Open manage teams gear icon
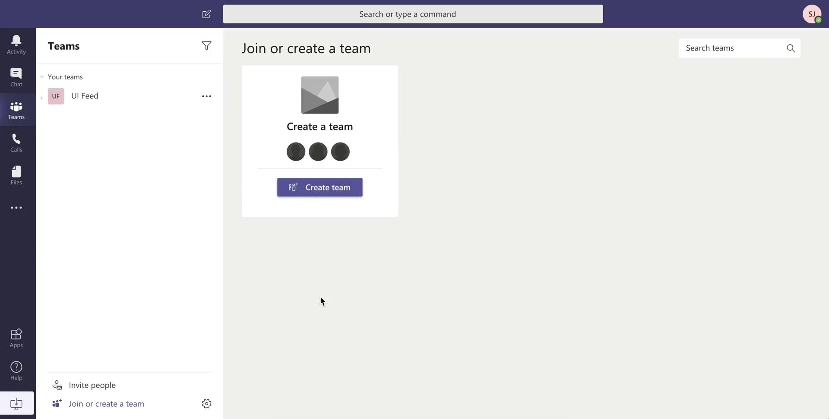The height and width of the screenshot is (419, 829). tap(207, 404)
